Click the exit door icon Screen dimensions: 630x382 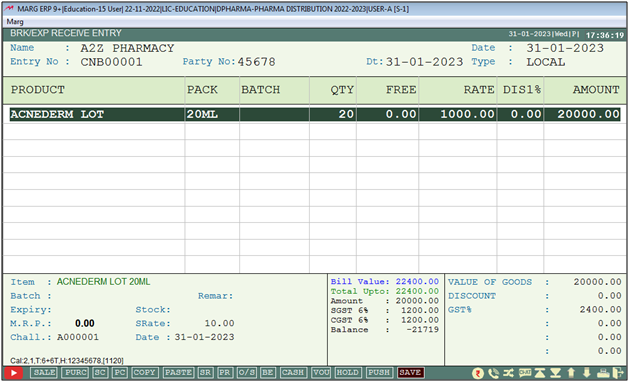pos(617,373)
